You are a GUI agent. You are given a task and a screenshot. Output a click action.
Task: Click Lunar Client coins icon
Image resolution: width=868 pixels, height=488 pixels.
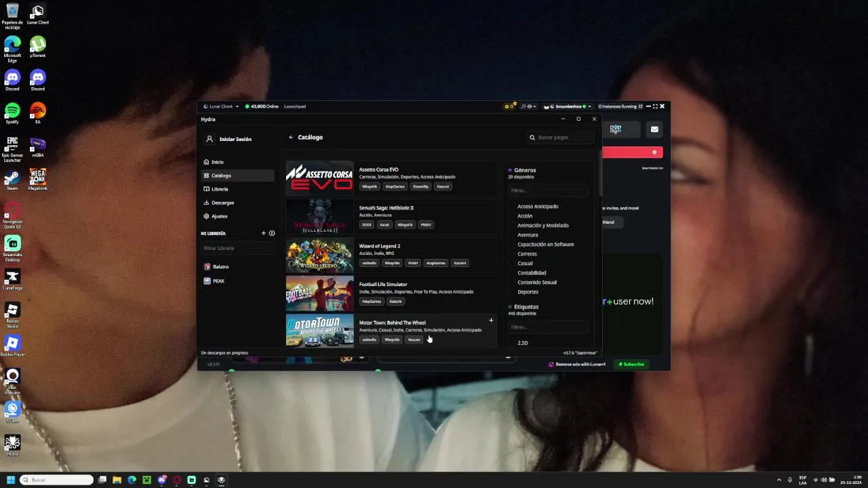click(509, 106)
